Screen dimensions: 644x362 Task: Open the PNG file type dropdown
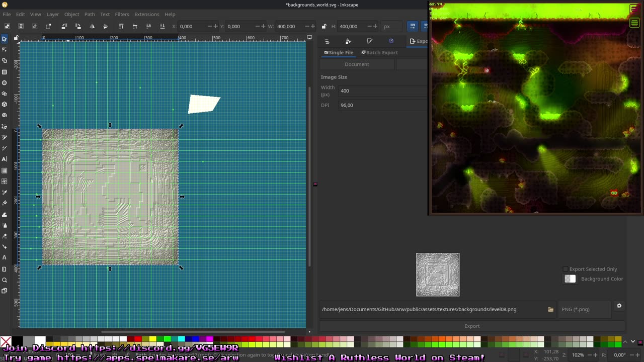585,309
